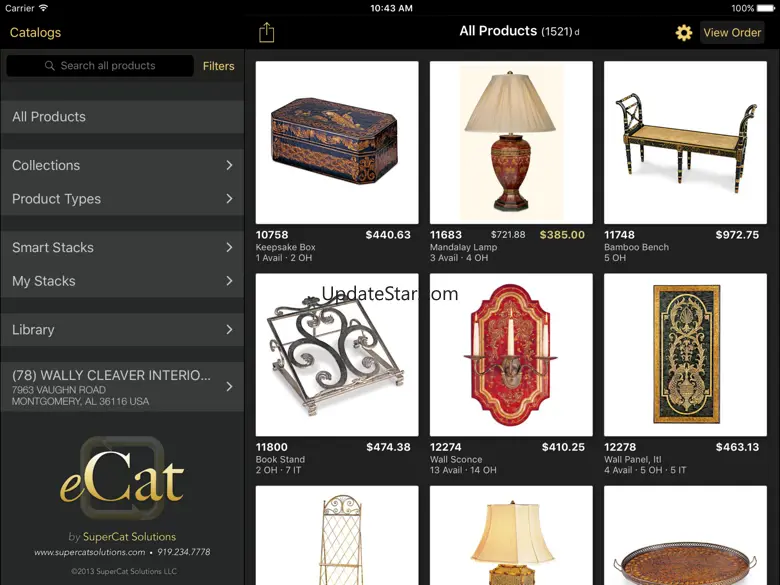The height and width of the screenshot is (585, 780).
Task: Open My Stacks submenu
Action: coord(122,281)
